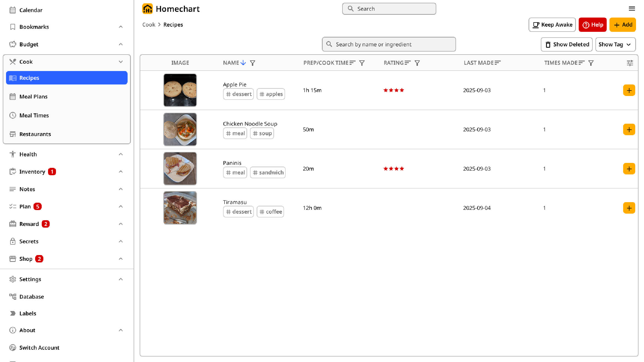The height and width of the screenshot is (362, 644).
Task: Select the Meal Plans icon
Action: 13,97
